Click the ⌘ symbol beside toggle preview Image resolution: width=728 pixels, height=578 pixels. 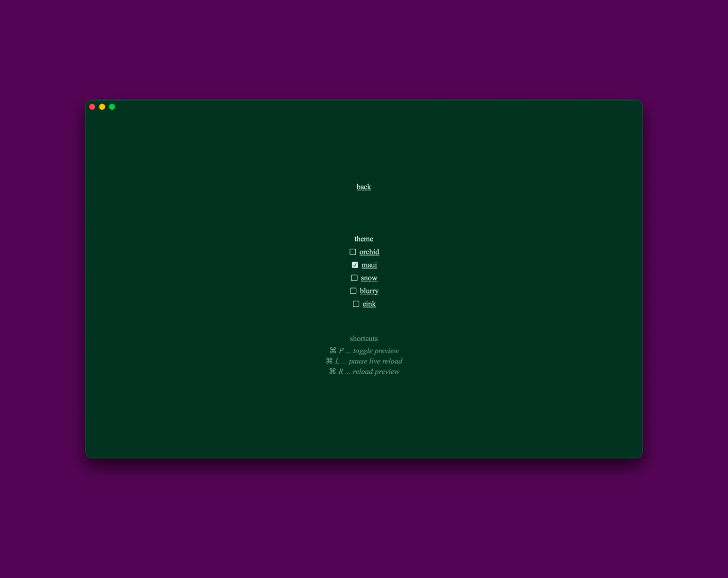coord(333,351)
